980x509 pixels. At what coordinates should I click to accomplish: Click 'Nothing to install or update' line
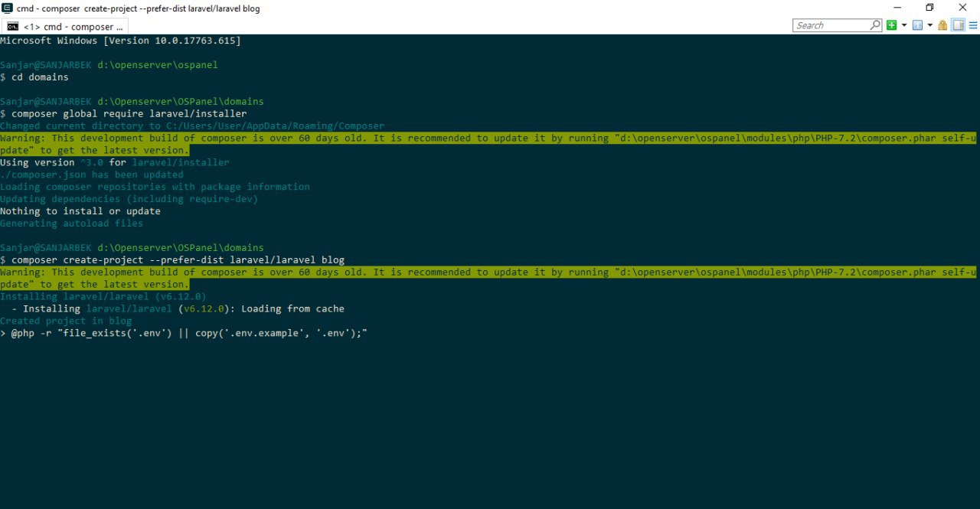80,211
